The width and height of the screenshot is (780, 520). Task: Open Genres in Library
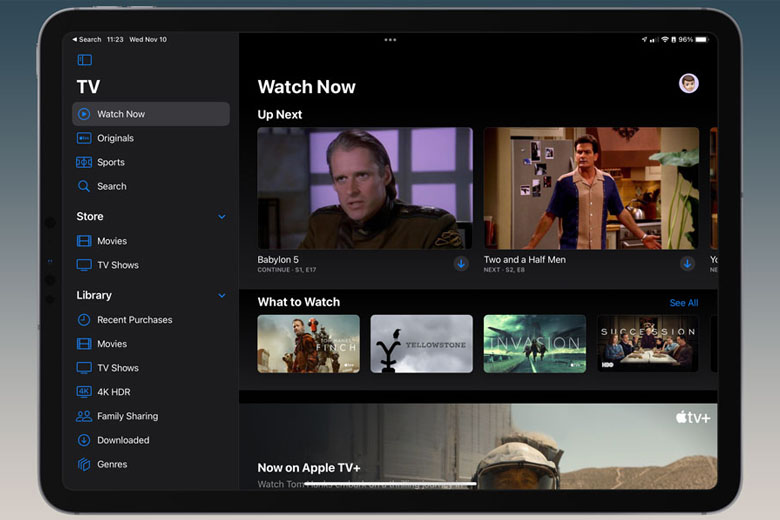151,464
